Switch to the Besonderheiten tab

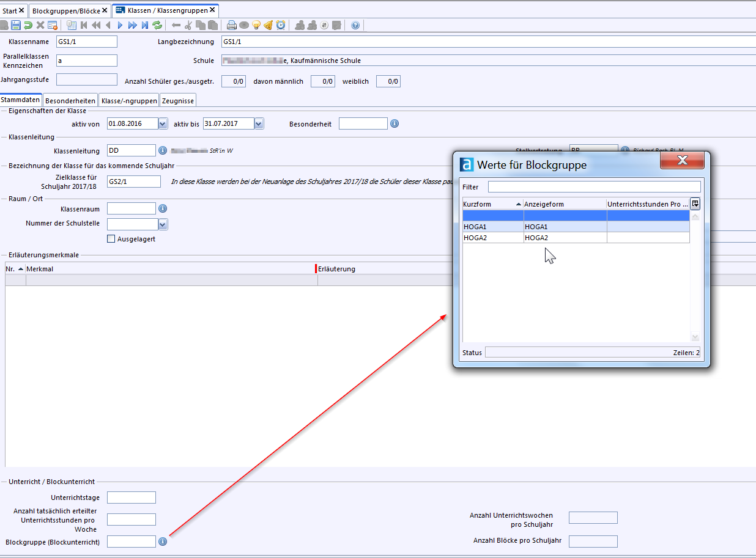[70, 101]
